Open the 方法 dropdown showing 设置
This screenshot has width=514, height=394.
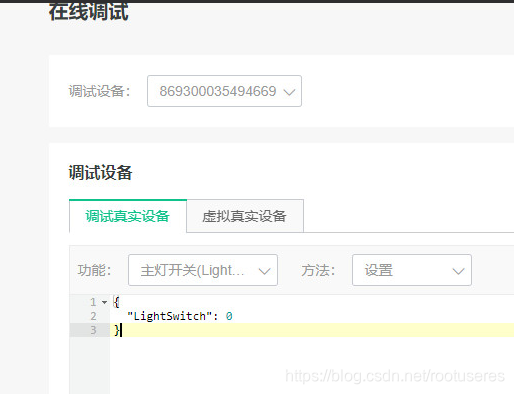(412, 270)
